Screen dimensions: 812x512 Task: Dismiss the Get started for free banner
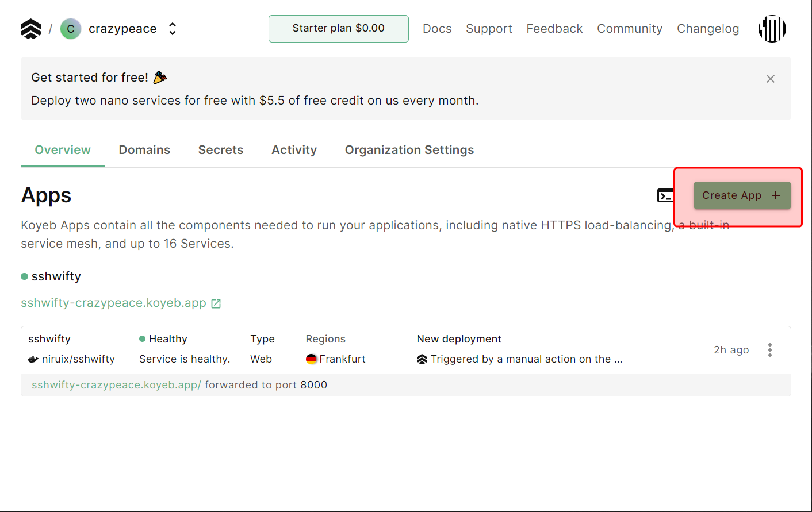pyautogui.click(x=771, y=79)
